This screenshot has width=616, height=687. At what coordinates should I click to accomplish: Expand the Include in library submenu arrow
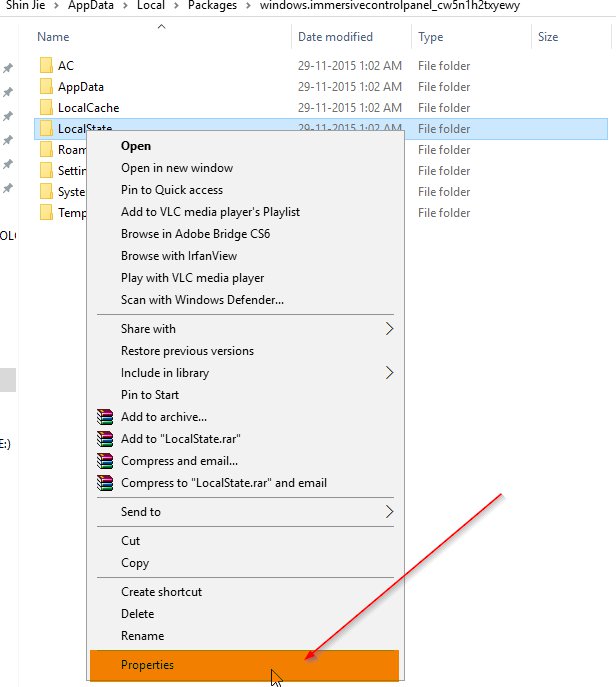point(389,373)
